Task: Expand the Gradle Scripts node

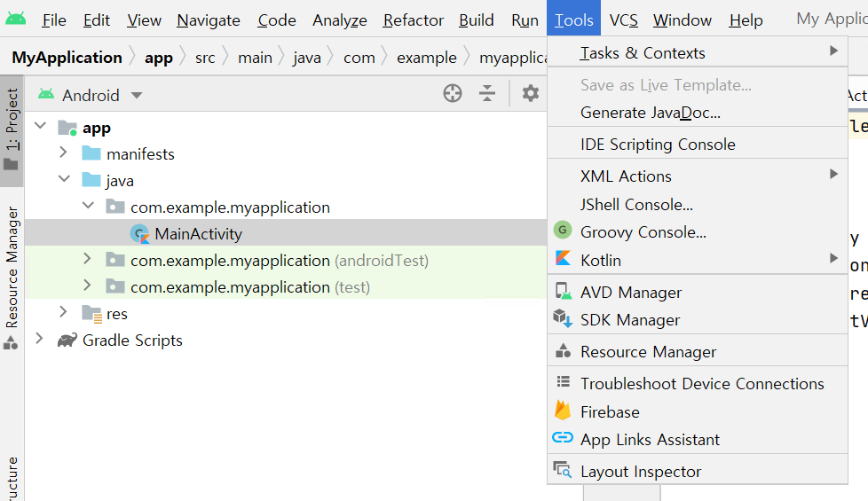Action: click(39, 338)
